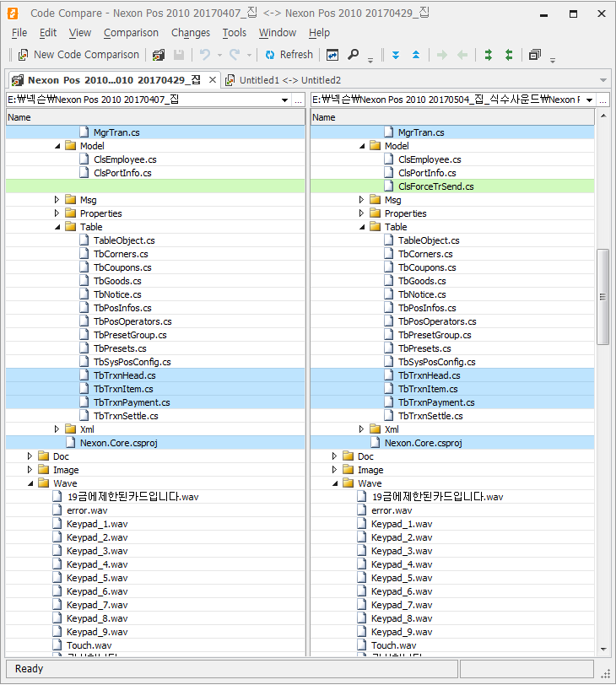616x685 pixels.
Task: Click the Save All icon in toolbar
Action: click(x=159, y=55)
